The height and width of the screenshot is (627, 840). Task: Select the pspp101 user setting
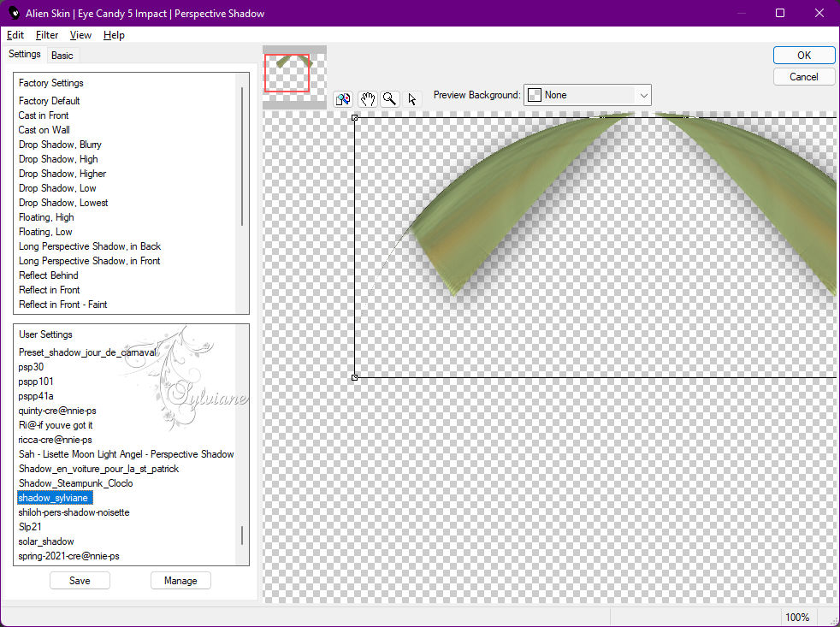(x=36, y=381)
